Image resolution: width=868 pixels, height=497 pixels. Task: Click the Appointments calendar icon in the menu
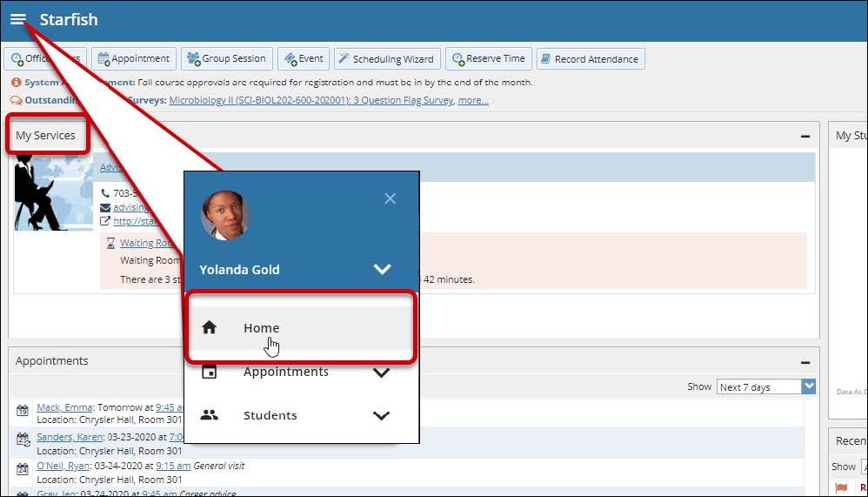click(x=209, y=372)
